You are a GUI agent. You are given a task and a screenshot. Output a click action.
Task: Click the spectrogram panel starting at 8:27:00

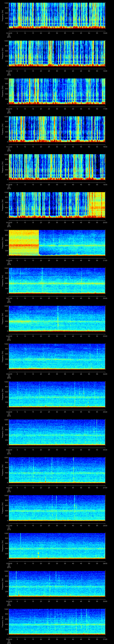[x=57, y=508]
